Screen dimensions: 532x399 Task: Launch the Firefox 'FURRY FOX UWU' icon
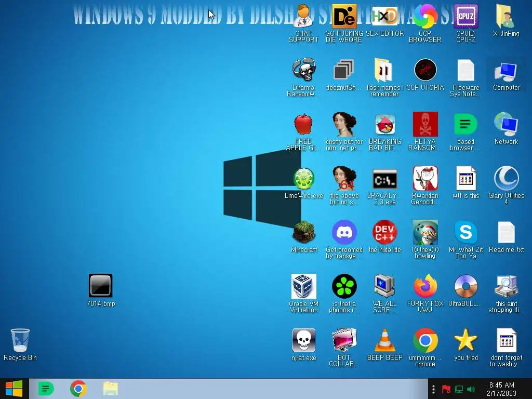(x=425, y=294)
